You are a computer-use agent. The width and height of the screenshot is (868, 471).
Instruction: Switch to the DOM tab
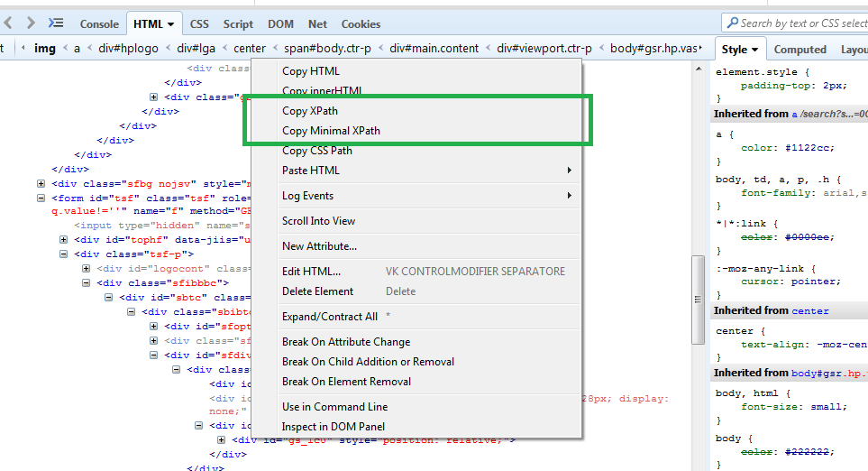280,24
